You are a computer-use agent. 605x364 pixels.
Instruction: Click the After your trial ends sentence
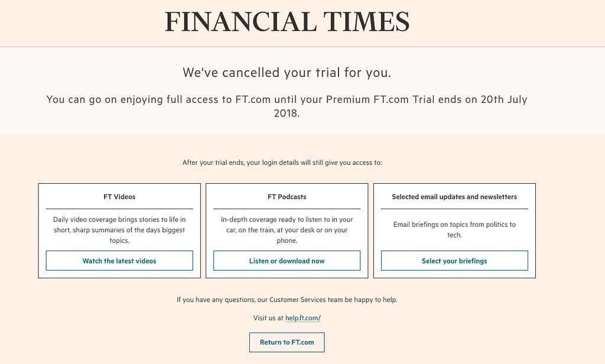282,162
